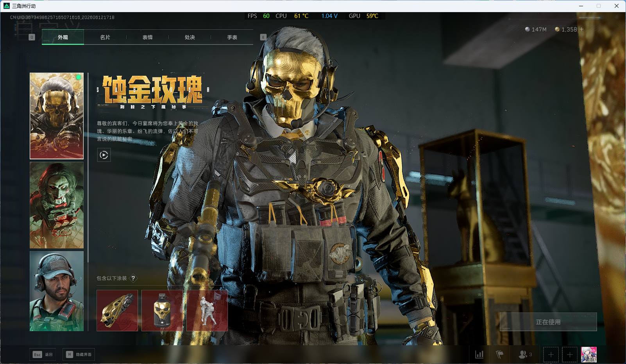Image resolution: width=626 pixels, height=364 pixels.
Task: Select the 处决 tab
Action: point(190,37)
